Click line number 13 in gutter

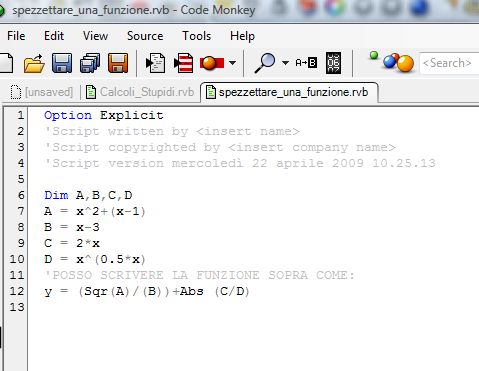click(17, 307)
